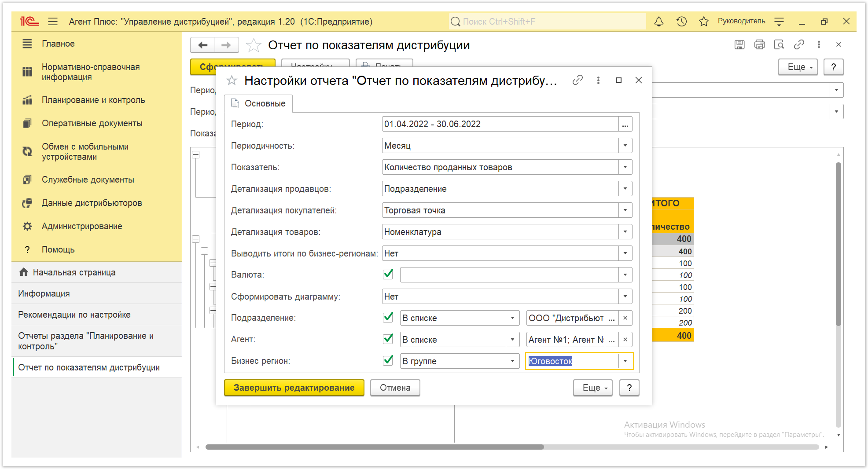The width and height of the screenshot is (868, 469).
Task: Open Главное section
Action: 58,44
